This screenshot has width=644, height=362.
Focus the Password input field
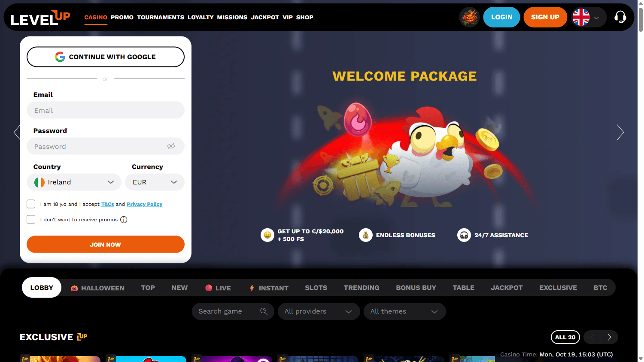[106, 146]
